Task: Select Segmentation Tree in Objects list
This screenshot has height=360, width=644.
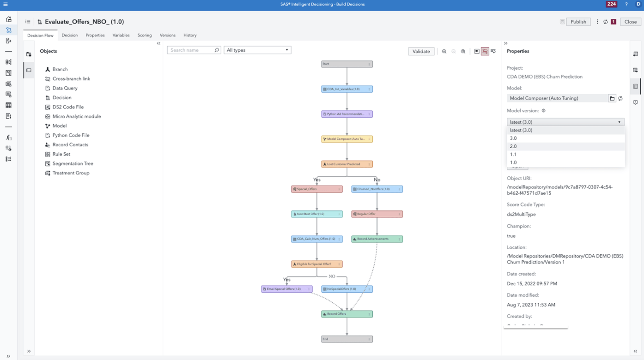Action: coord(73,163)
